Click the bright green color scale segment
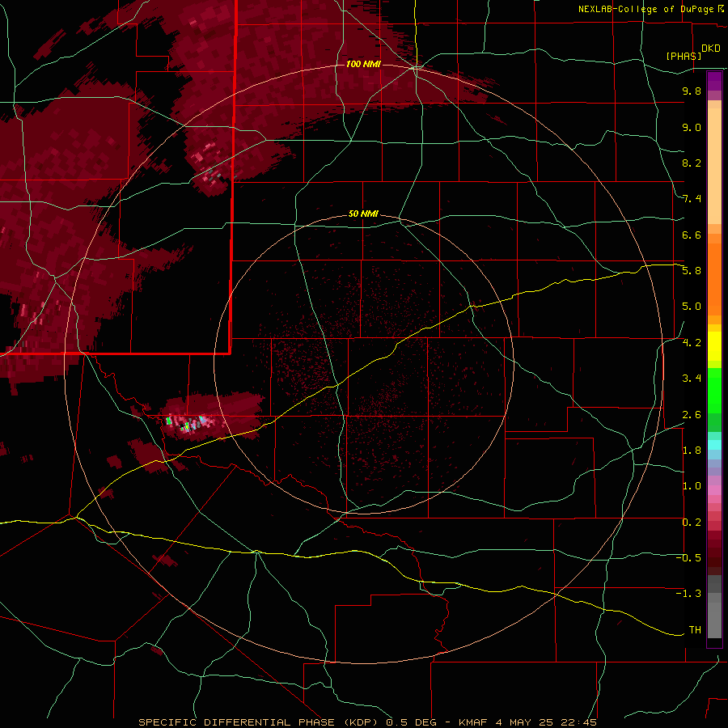728x728 pixels. click(714, 391)
